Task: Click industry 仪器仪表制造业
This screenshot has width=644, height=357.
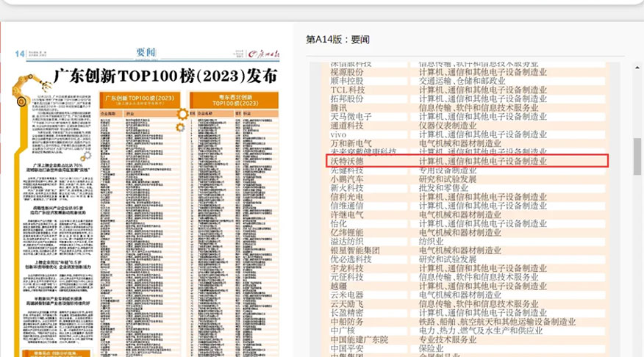Action: click(448, 126)
